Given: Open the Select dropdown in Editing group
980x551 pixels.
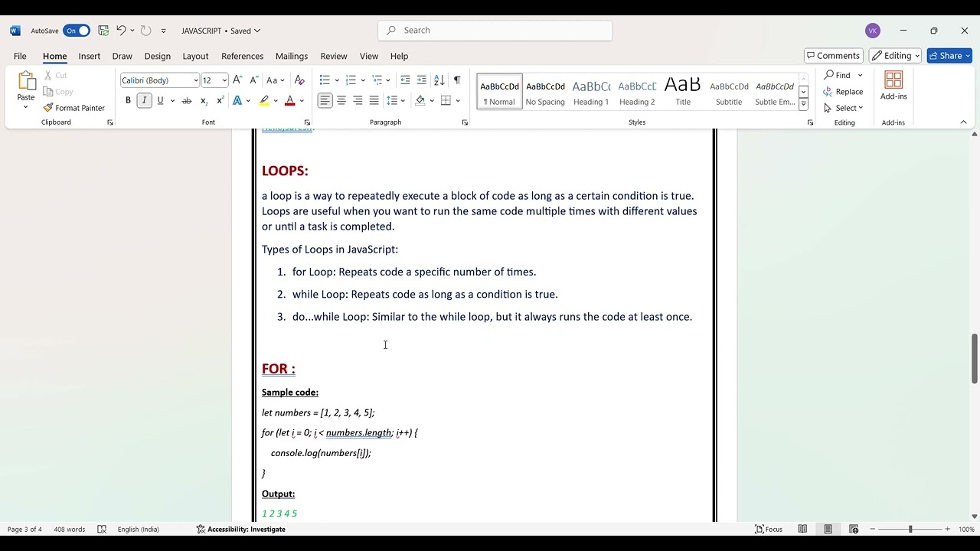Looking at the screenshot, I should click(x=843, y=108).
